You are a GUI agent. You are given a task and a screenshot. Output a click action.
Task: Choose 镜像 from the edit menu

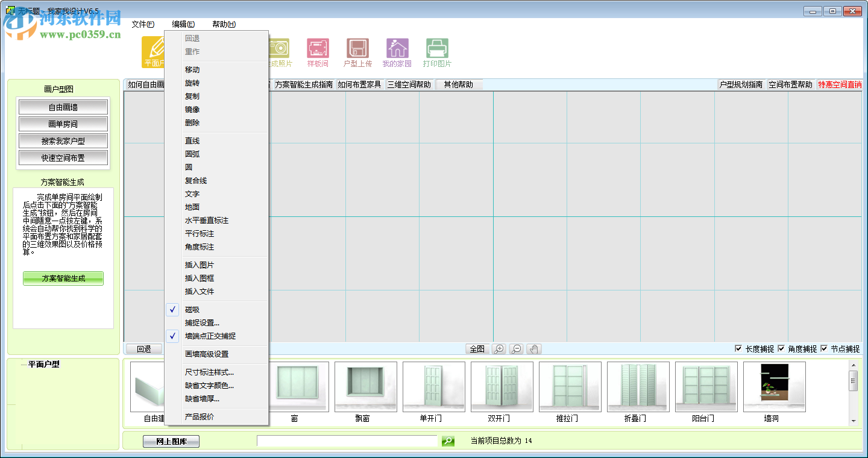click(217, 110)
